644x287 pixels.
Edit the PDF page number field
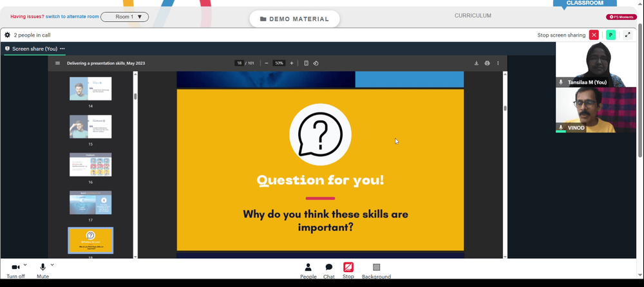239,63
